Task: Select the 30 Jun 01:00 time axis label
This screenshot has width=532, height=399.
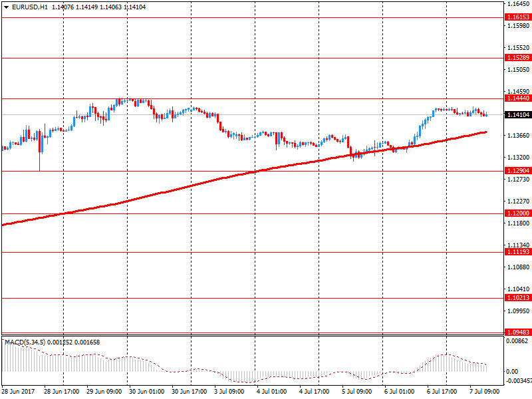Action: [x=146, y=392]
